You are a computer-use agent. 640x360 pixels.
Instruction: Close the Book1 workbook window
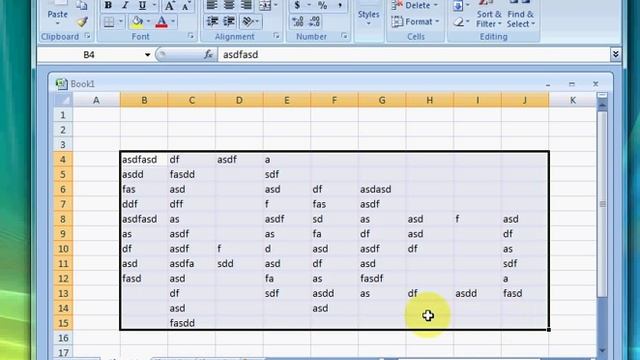(x=596, y=84)
